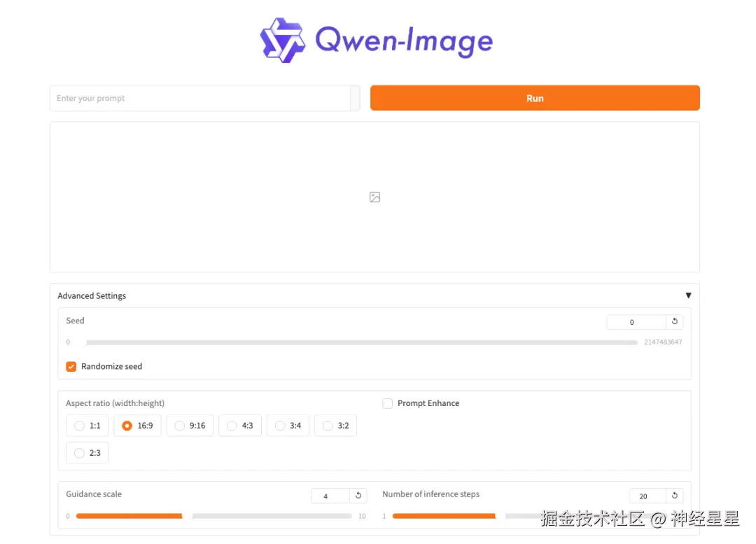Click the Aspect ratio (width:height) label

click(115, 403)
